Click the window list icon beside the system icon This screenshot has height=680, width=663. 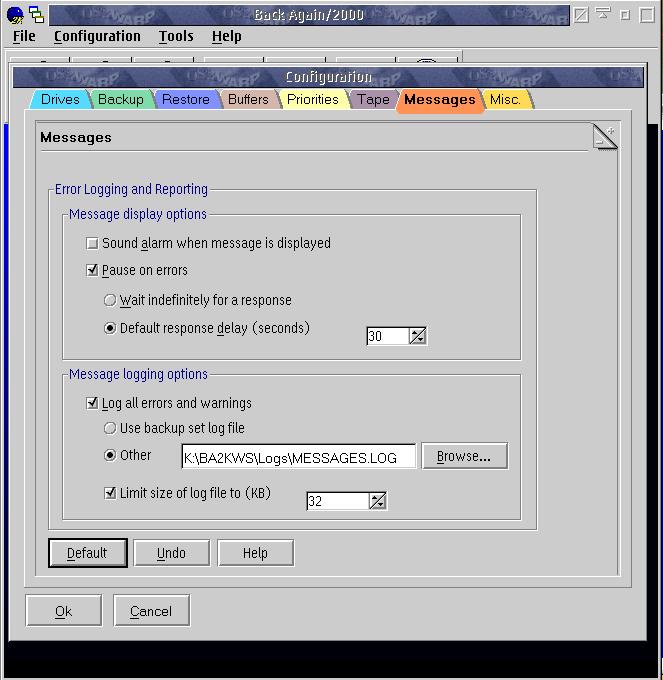37,15
